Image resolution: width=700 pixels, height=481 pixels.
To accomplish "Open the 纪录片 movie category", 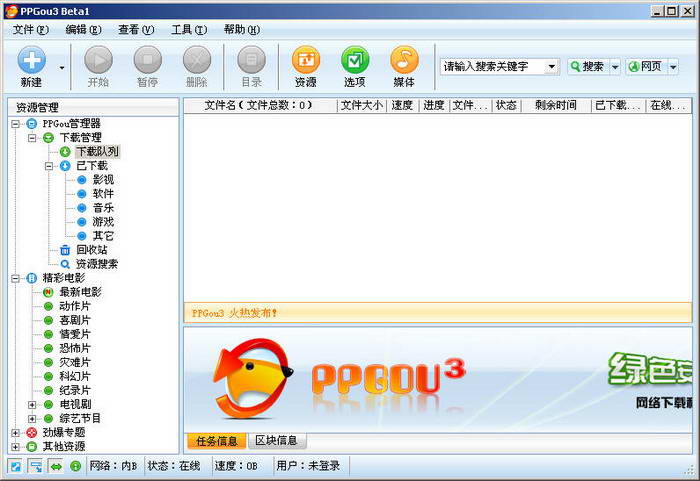I will 75,390.
